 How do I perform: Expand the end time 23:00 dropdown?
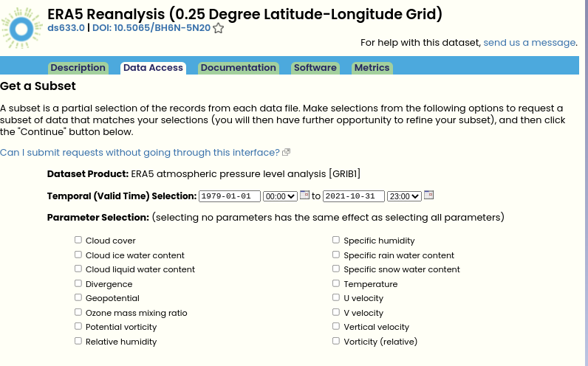tap(404, 196)
